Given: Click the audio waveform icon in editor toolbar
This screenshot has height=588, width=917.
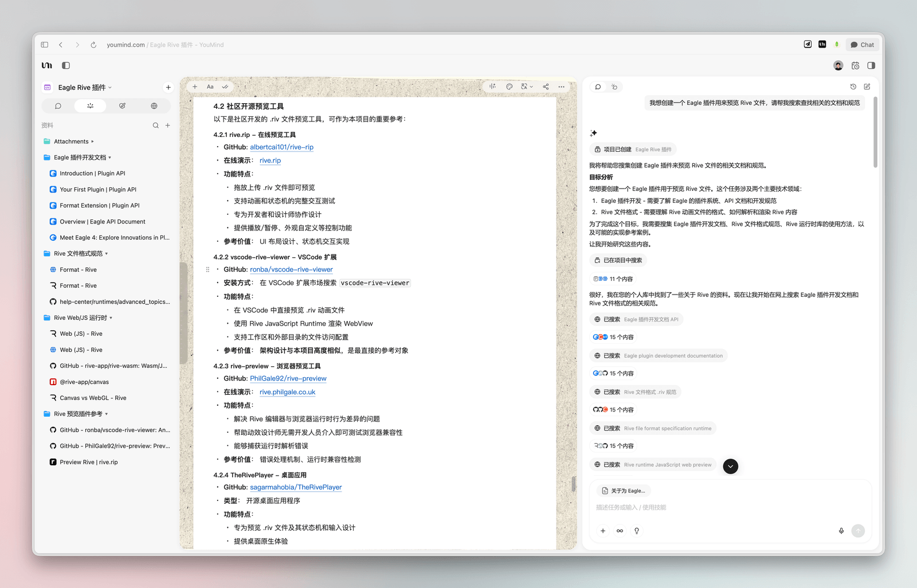Looking at the screenshot, I should [x=492, y=87].
